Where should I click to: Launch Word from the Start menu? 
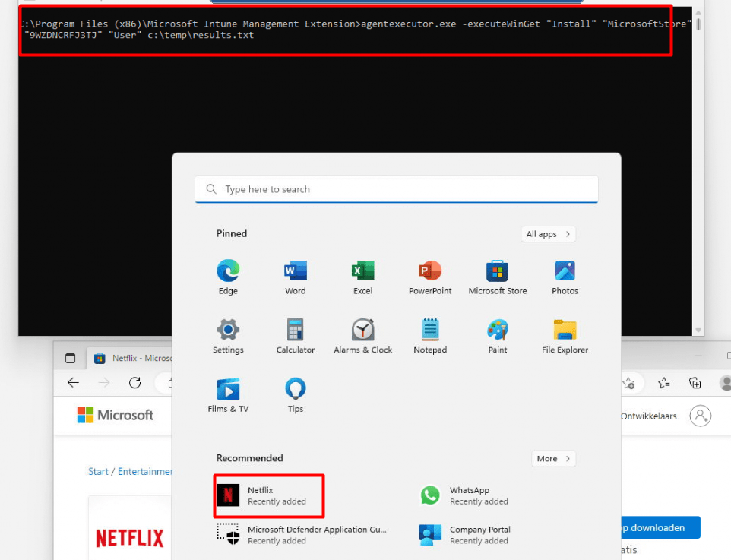[295, 277]
